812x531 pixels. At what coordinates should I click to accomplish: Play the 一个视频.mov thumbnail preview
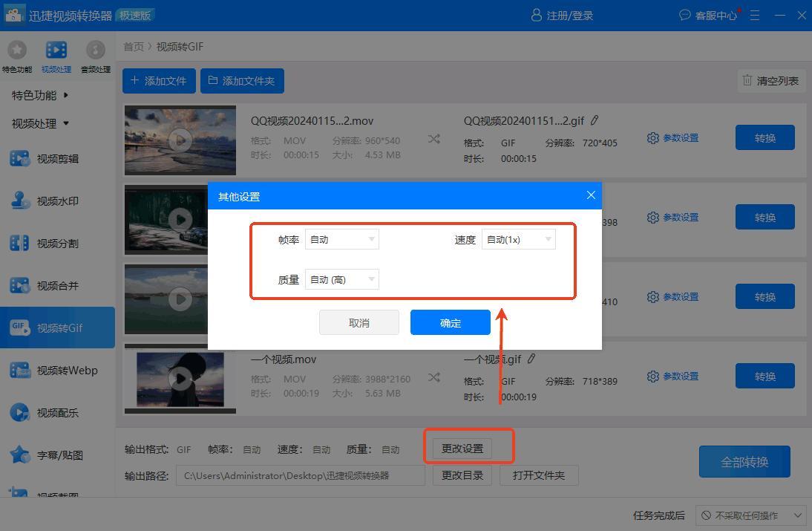tap(180, 378)
